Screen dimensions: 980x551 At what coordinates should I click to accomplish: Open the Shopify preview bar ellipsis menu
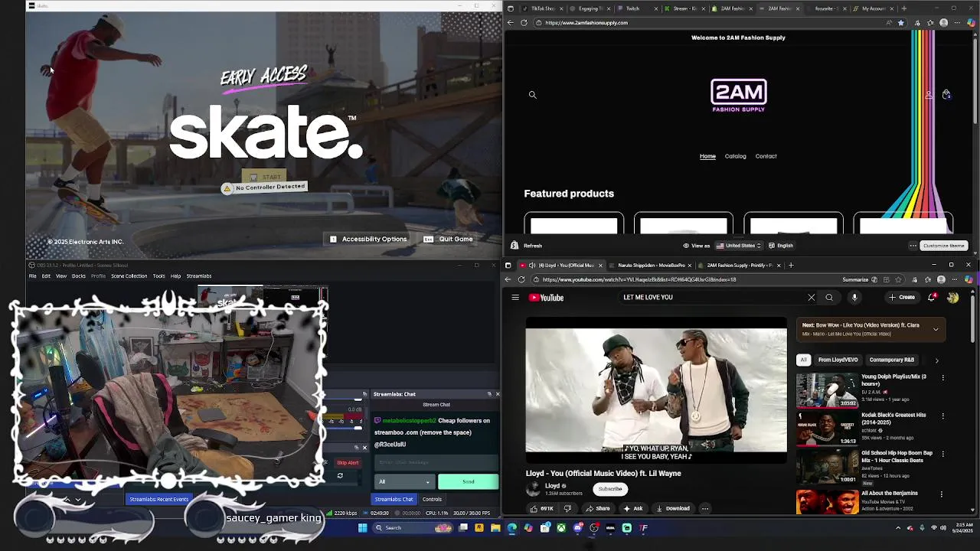pos(913,246)
